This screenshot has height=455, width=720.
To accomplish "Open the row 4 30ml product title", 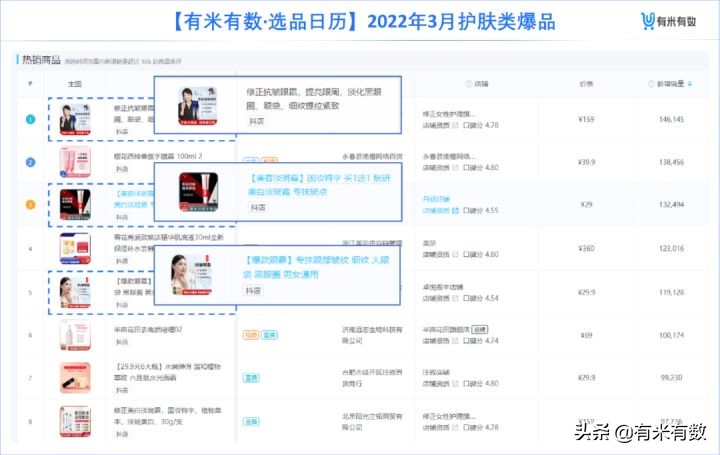I will coord(169,243).
